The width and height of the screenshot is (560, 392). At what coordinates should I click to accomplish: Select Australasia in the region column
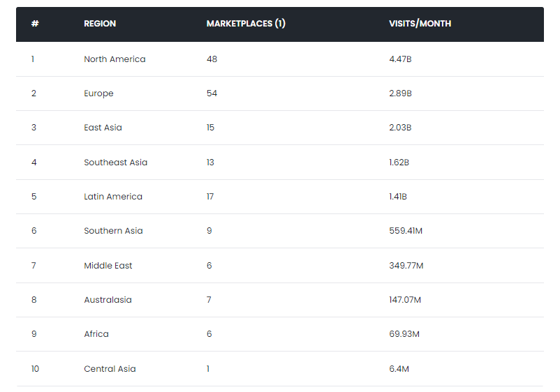click(108, 300)
